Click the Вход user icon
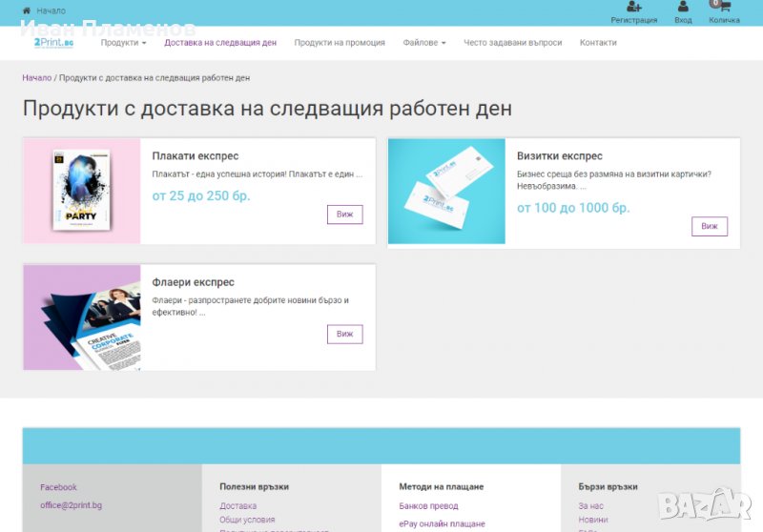This screenshot has width=763, height=532. 683,8
